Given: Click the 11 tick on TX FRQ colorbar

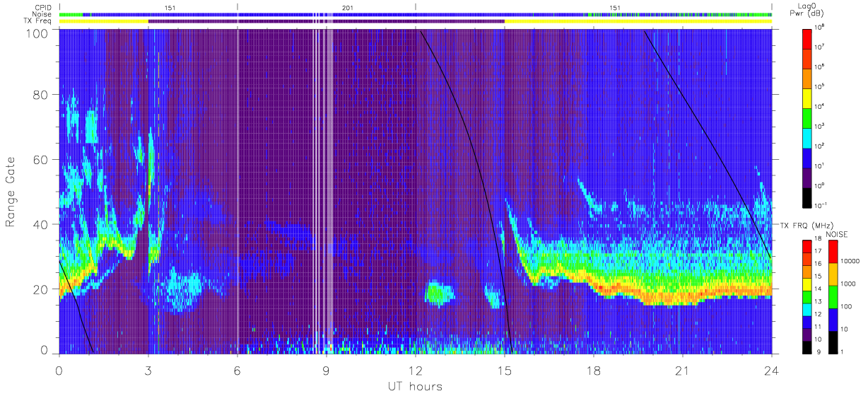Looking at the screenshot, I should click(819, 326).
